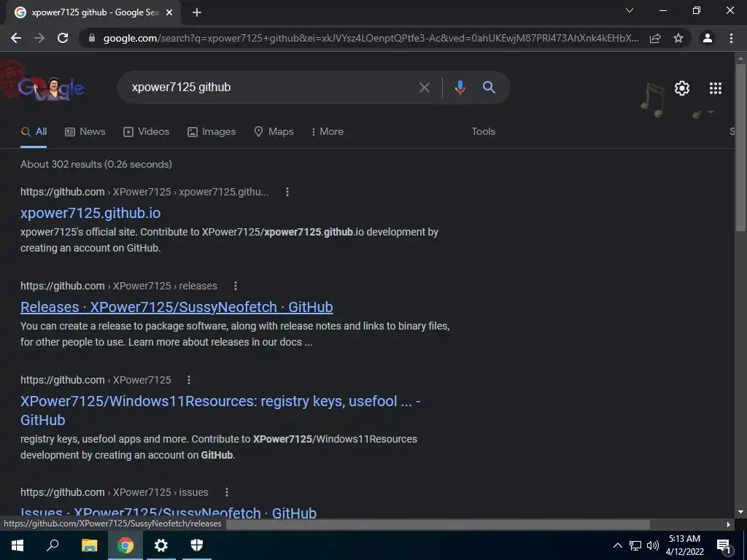This screenshot has width=747, height=560.
Task: Select the All results tab
Action: pyautogui.click(x=34, y=132)
